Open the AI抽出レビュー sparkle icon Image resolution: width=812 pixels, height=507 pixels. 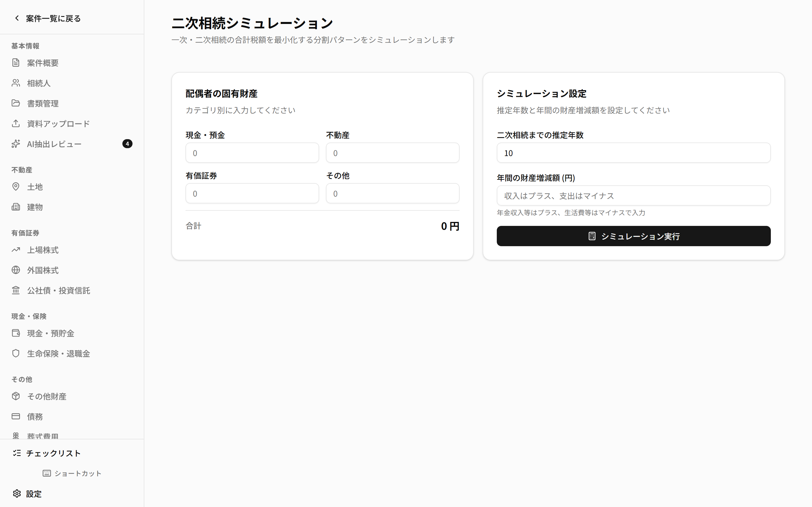(16, 144)
